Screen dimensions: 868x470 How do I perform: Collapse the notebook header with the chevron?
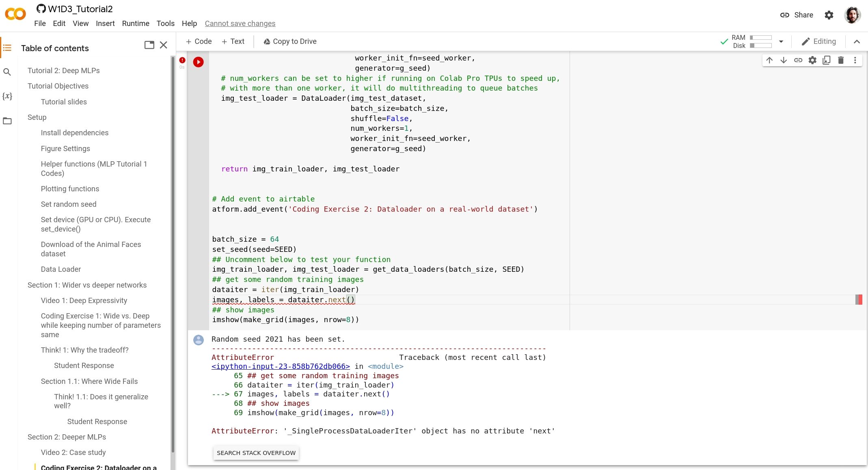pyautogui.click(x=857, y=41)
